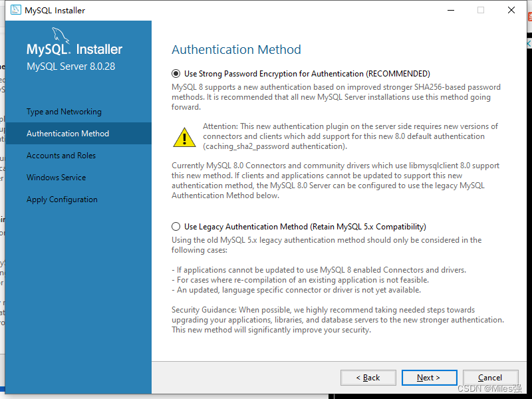This screenshot has height=399, width=532.
Task: Cancel the MySQL installation
Action: [x=490, y=378]
